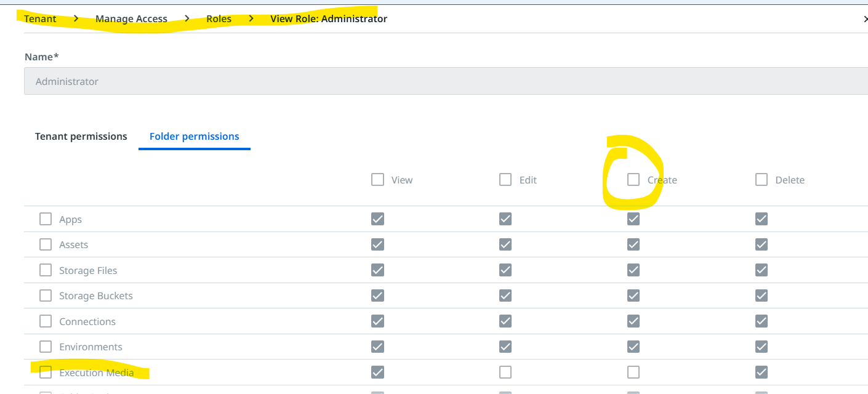
Task: Toggle Create permission for Environments
Action: [633, 347]
